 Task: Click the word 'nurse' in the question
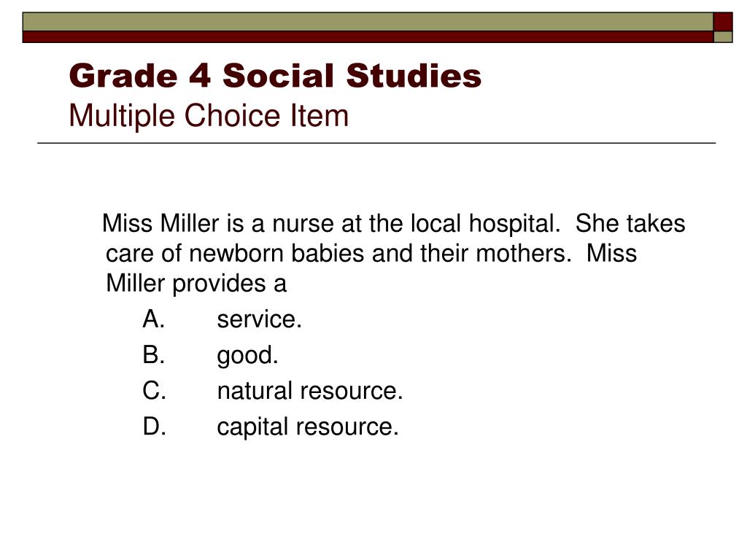tap(303, 224)
